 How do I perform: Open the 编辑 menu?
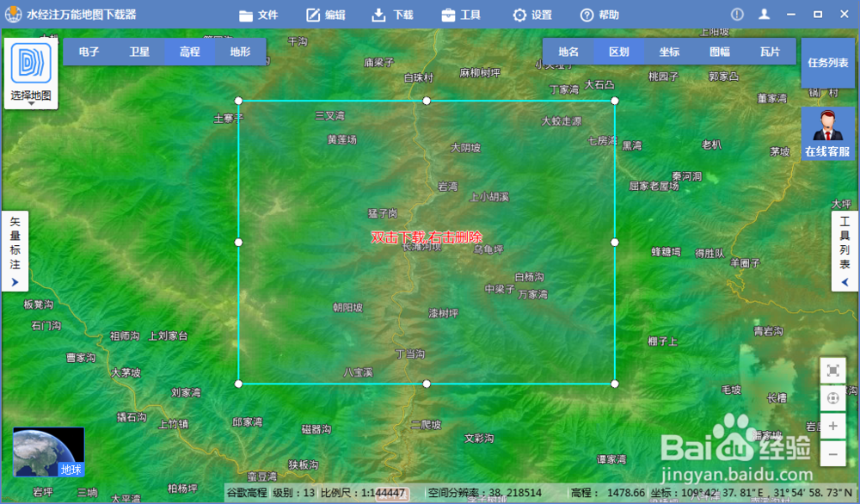(326, 15)
